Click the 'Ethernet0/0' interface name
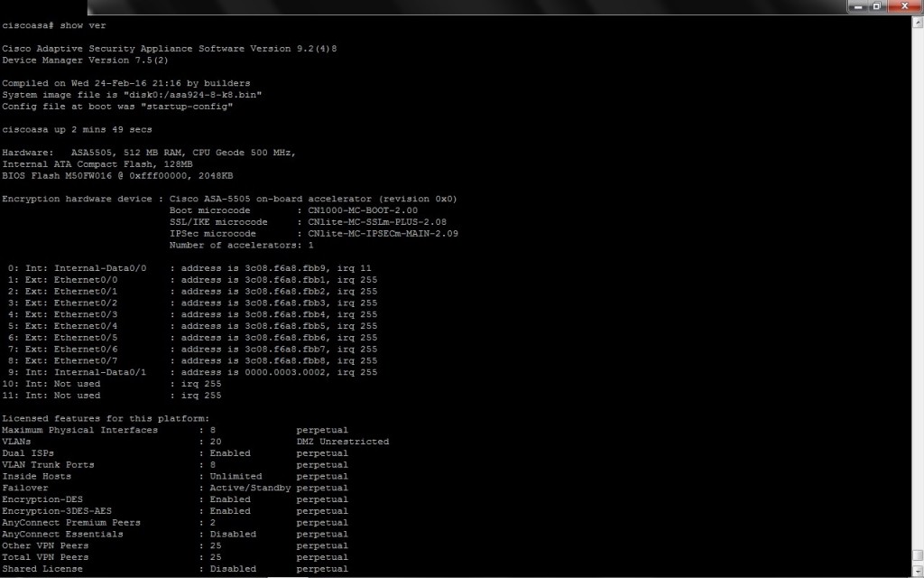 86,280
